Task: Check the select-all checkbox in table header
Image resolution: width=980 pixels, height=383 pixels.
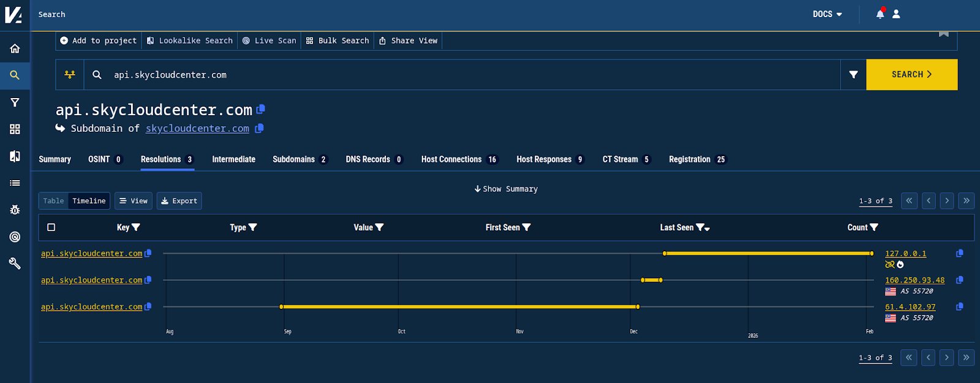Action: (51, 227)
